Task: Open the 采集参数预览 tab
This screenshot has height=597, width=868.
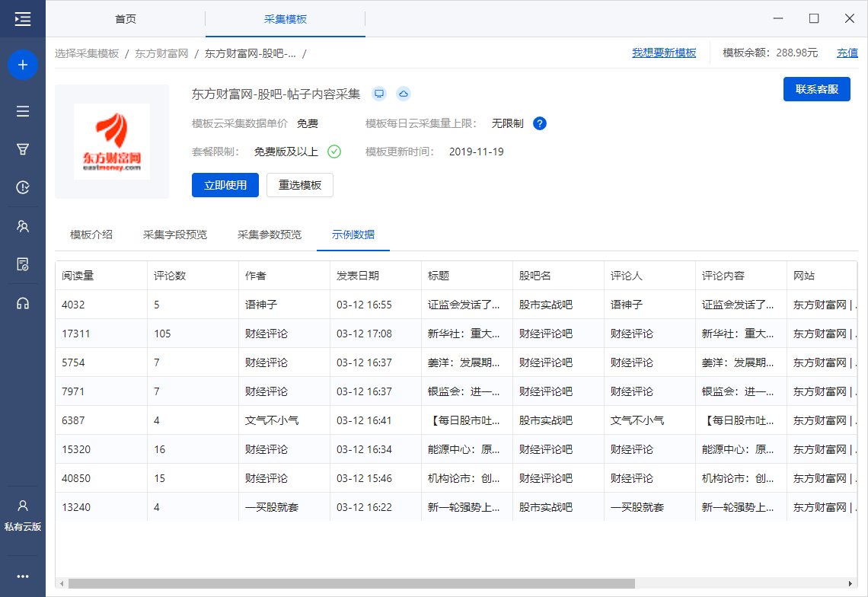Action: pyautogui.click(x=270, y=235)
